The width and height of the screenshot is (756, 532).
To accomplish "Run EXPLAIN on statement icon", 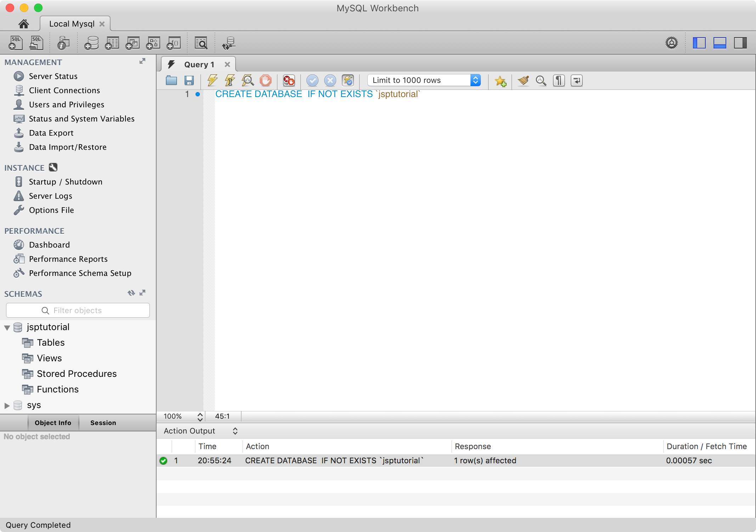I will click(248, 80).
